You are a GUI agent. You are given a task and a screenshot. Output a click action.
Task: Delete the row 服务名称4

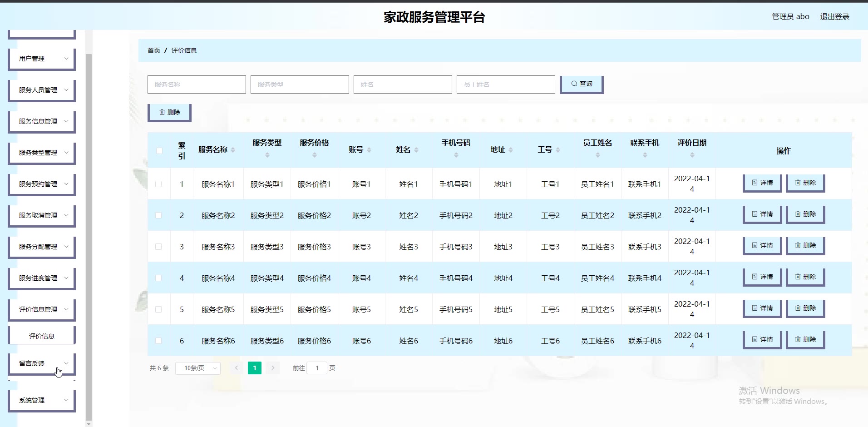tap(805, 277)
